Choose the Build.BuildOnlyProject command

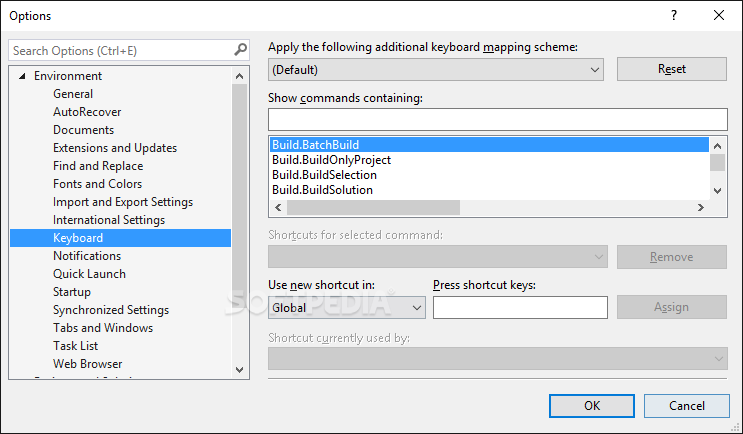click(331, 160)
